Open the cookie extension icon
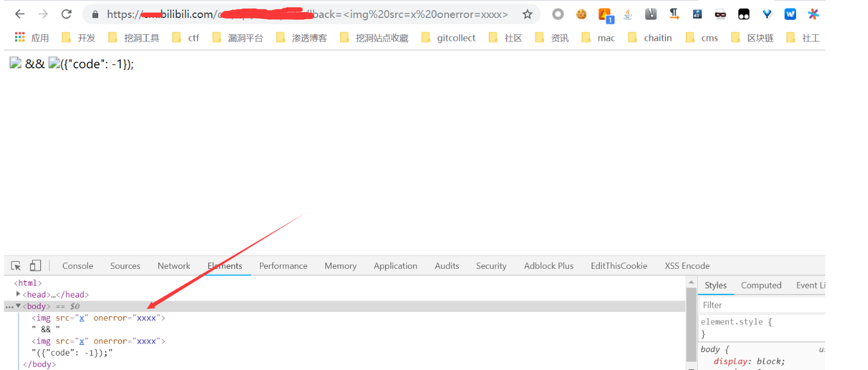868x370 pixels. click(581, 14)
